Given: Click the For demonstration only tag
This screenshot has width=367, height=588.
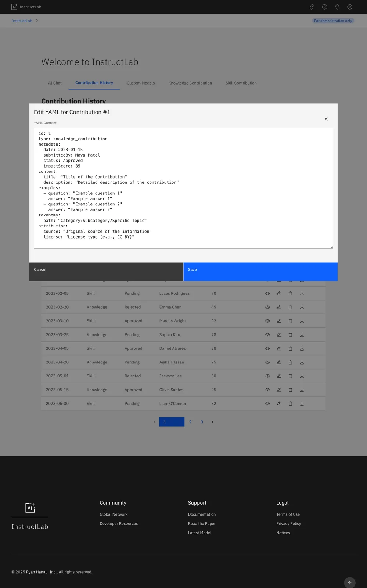Looking at the screenshot, I should coord(333,21).
